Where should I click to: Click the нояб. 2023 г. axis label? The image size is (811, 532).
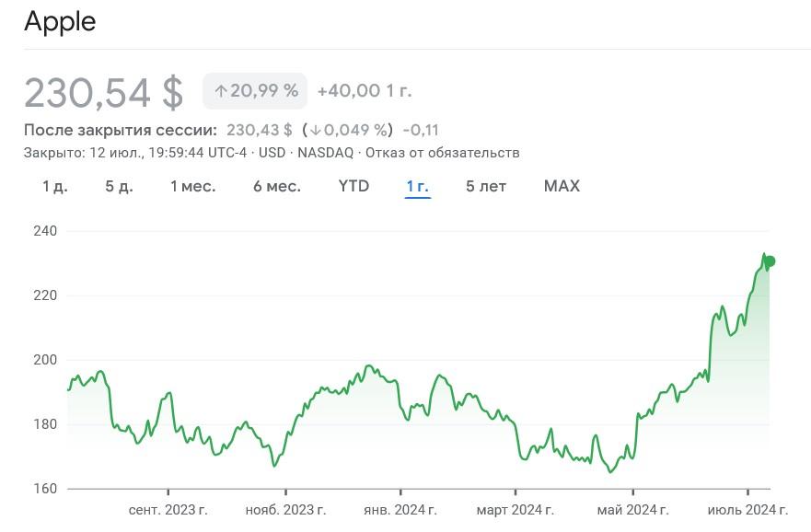(x=285, y=510)
